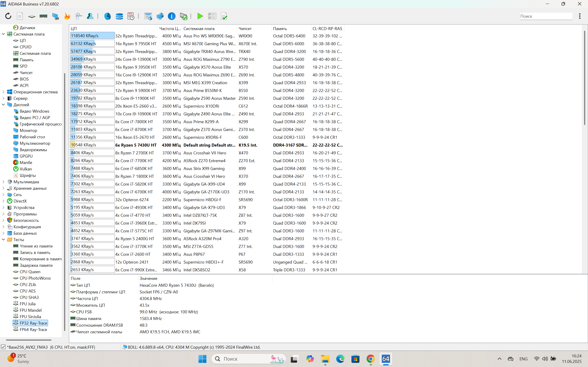Toggle the Base256_AVX2_FMA3 status checkbox
The width and height of the screenshot is (588, 367).
coord(3,347)
